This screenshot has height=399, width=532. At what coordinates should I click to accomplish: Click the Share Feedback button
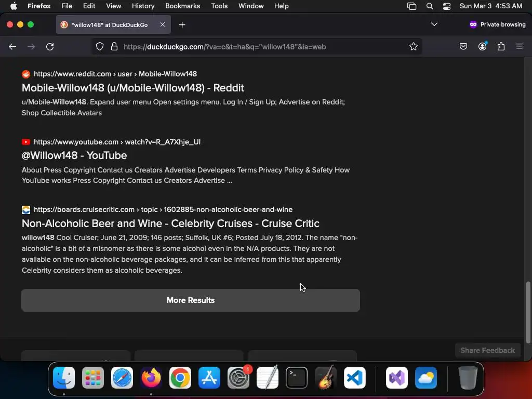(x=487, y=350)
